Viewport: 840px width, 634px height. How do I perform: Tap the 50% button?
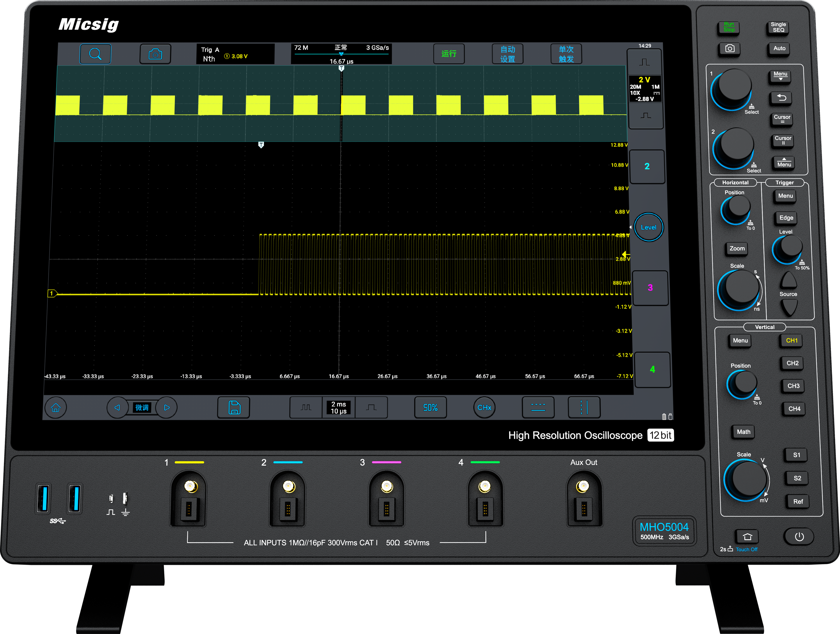[430, 407]
